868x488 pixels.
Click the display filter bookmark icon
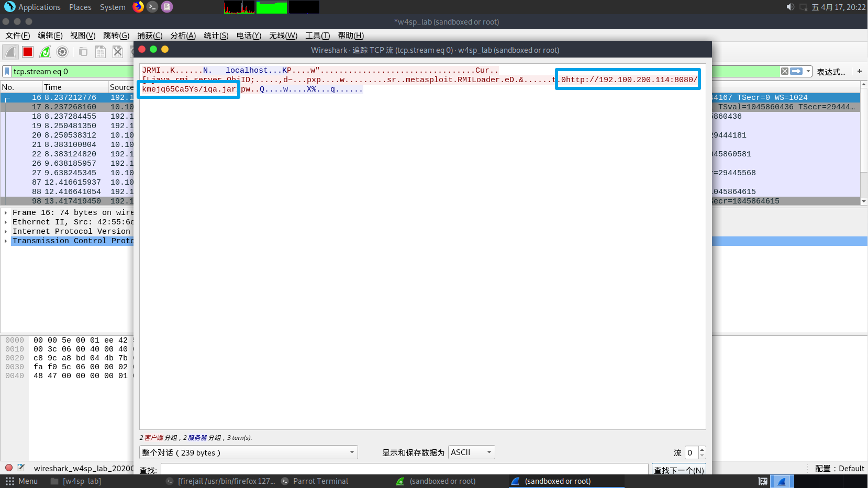(7, 71)
